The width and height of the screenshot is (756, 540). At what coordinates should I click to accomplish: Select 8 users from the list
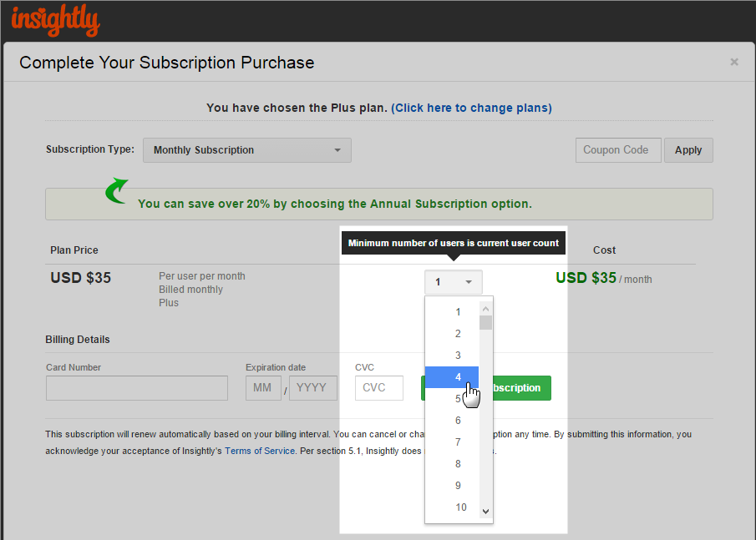[452, 464]
